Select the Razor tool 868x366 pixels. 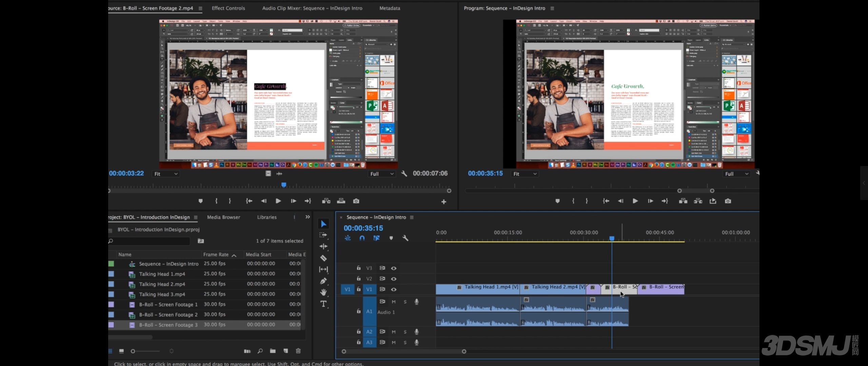tap(323, 258)
